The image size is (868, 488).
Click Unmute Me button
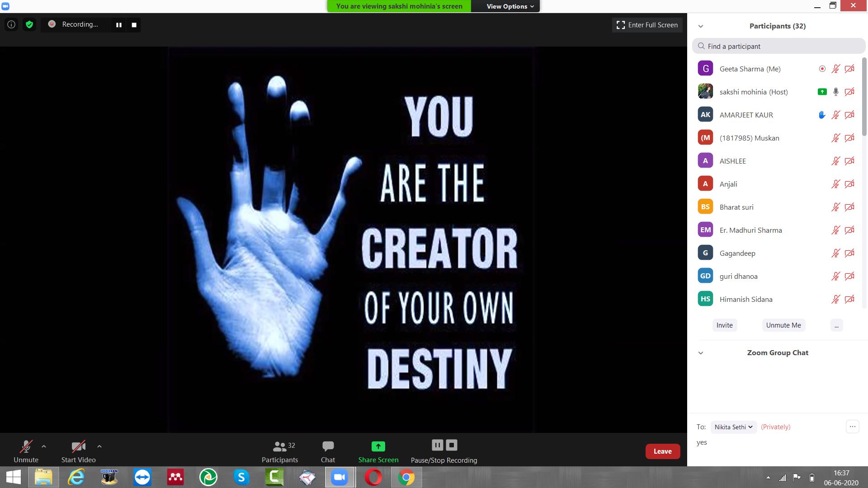point(783,325)
